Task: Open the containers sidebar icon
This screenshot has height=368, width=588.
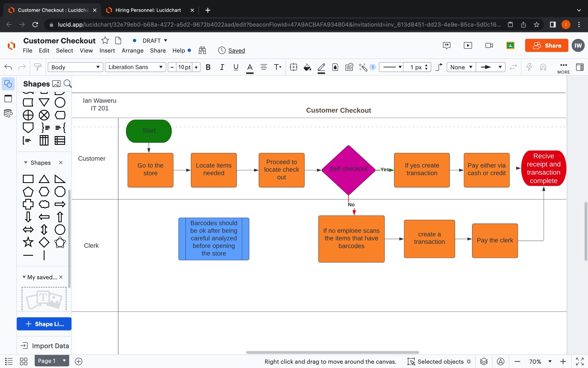Action: 8,99
